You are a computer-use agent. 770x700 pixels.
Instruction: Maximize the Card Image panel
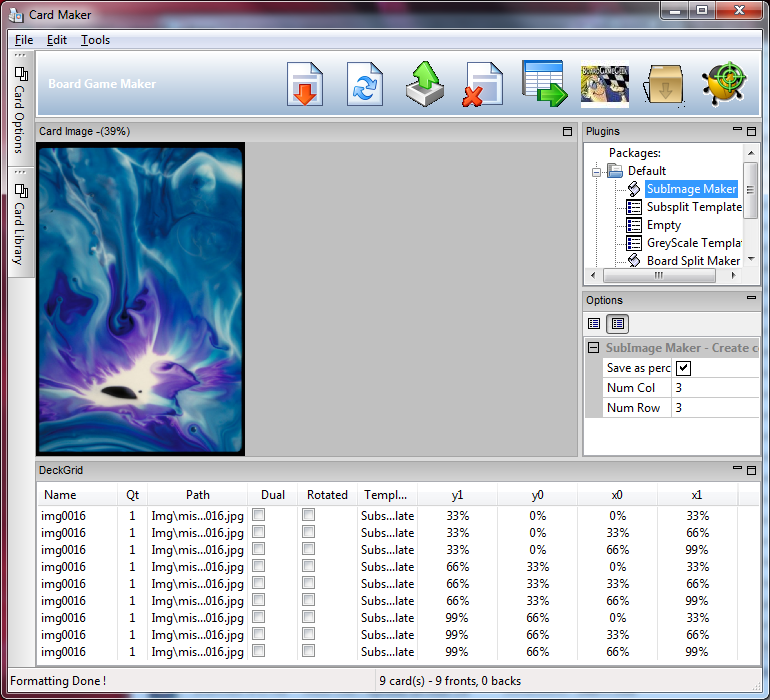point(567,131)
